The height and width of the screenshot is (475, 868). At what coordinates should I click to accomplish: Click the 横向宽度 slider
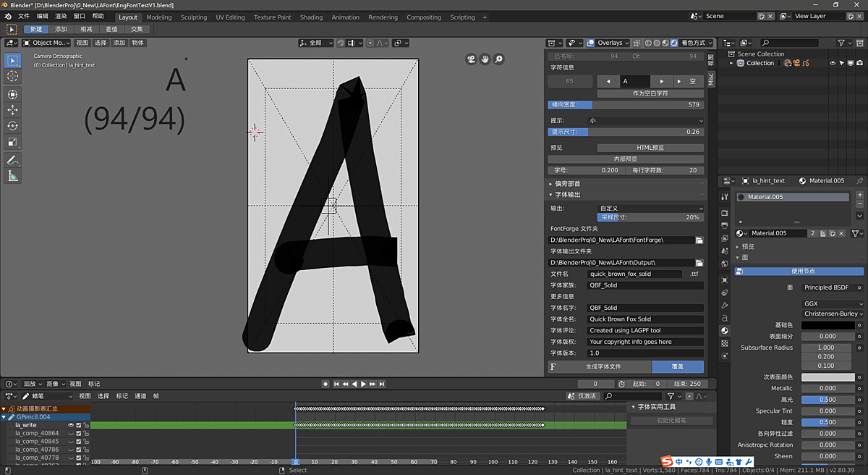tap(625, 105)
